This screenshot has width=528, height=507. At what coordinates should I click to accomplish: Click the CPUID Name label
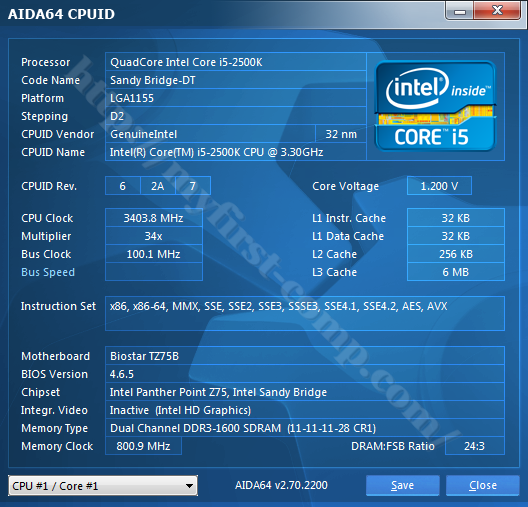(x=53, y=152)
